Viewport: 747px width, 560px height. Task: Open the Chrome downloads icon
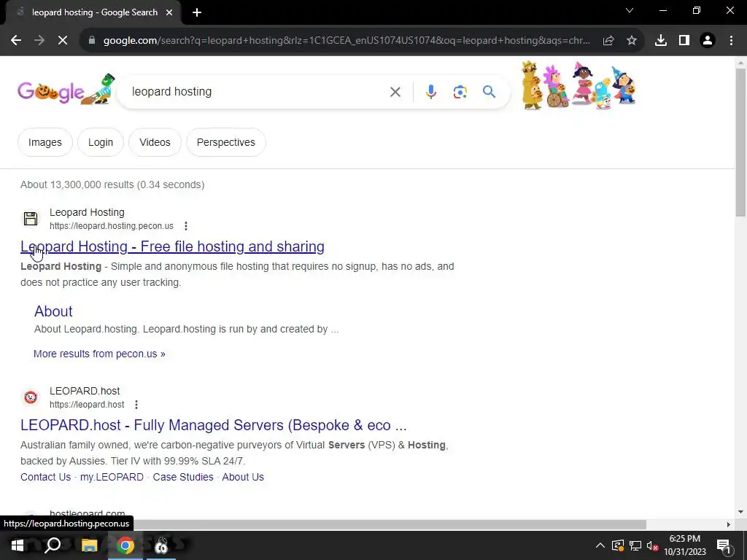[661, 41]
